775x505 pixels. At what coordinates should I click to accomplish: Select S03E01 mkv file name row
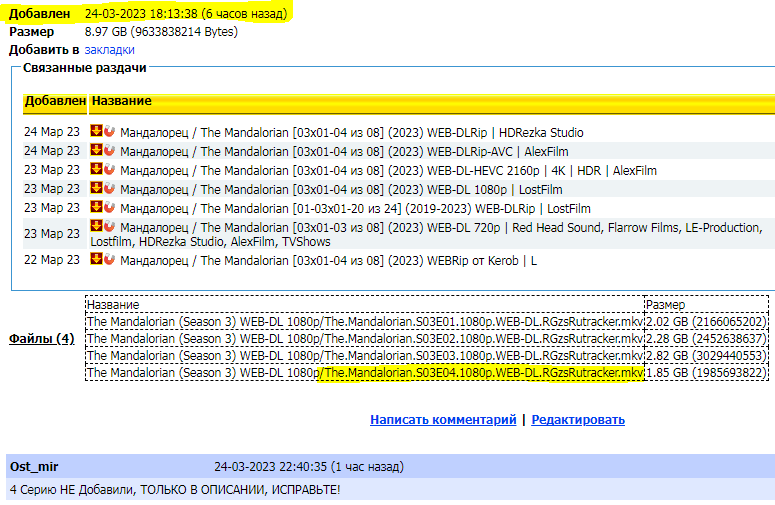(x=365, y=322)
